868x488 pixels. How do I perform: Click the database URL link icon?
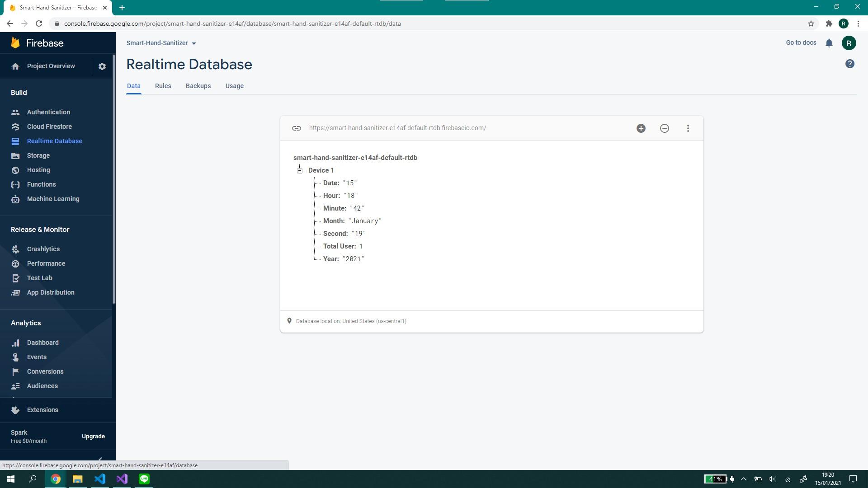(x=297, y=128)
